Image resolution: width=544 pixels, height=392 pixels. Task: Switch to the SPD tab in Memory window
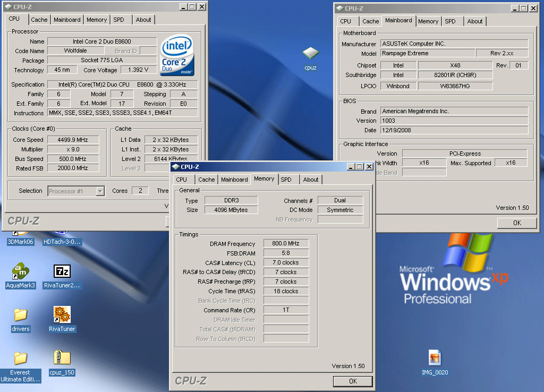click(x=286, y=180)
